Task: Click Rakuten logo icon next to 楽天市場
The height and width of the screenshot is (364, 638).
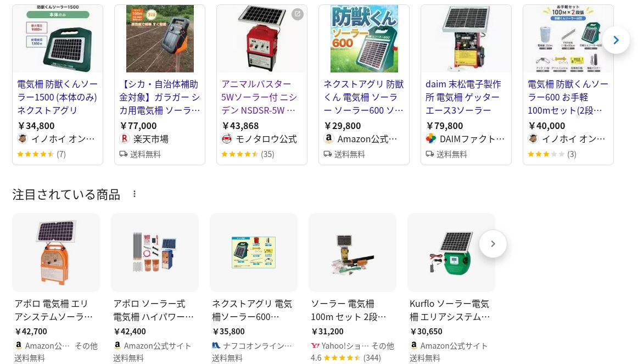Action: 124,139
